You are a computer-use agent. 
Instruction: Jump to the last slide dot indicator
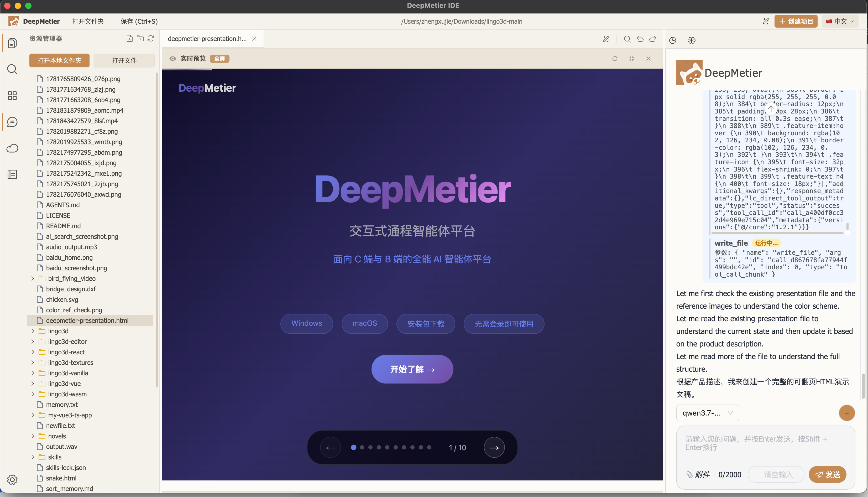point(429,447)
